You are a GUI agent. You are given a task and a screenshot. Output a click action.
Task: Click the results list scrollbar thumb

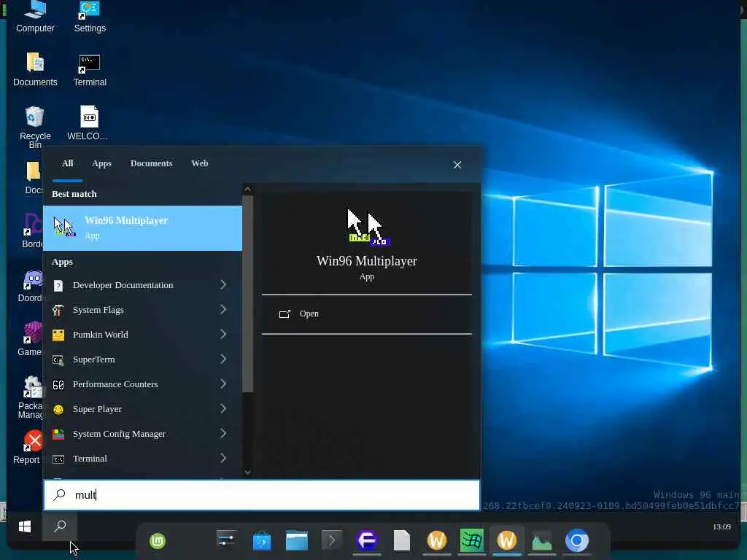point(247,294)
